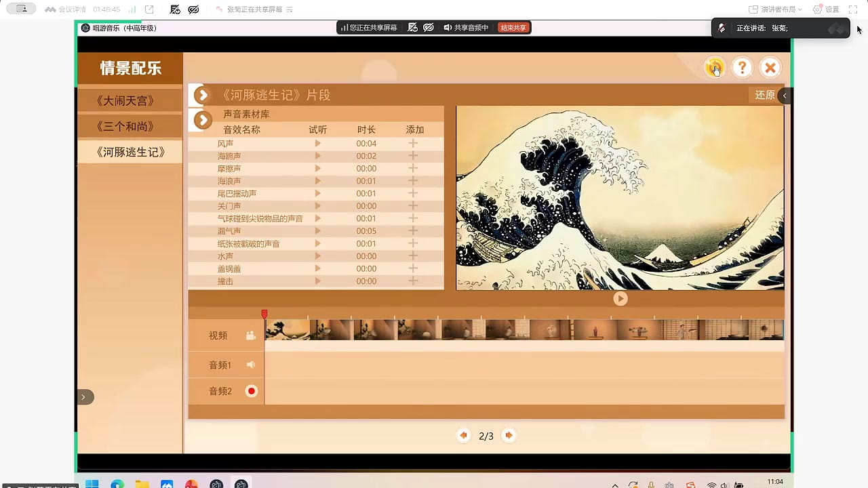This screenshot has width=868, height=488.
Task: Open 会议详情 in the top bar
Action: 65,9
